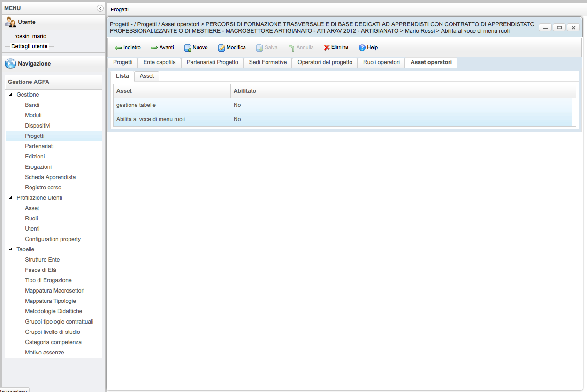Image resolution: width=587 pixels, height=392 pixels.
Task: Collapse the MENU sidebar with the arrow icon
Action: pyautogui.click(x=100, y=8)
